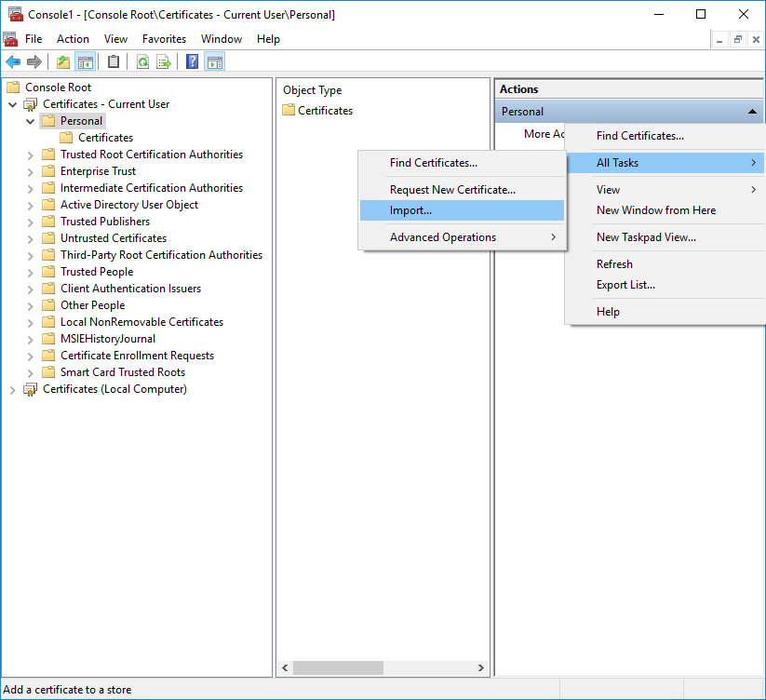Expand the Trusted Root Certification Authorities node
Viewport: 766px width, 700px height.
pos(31,155)
